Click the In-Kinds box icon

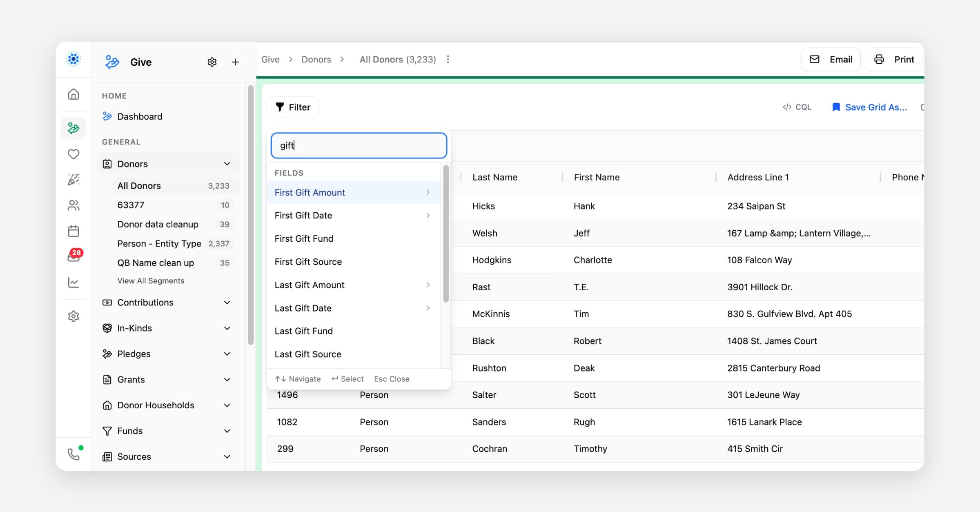pyautogui.click(x=107, y=328)
